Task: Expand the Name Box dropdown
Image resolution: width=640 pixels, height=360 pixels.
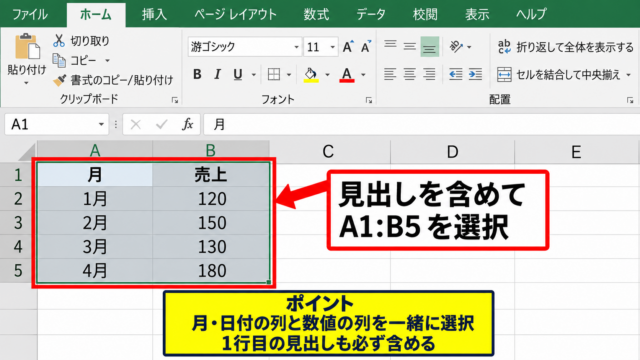Action: tap(101, 124)
